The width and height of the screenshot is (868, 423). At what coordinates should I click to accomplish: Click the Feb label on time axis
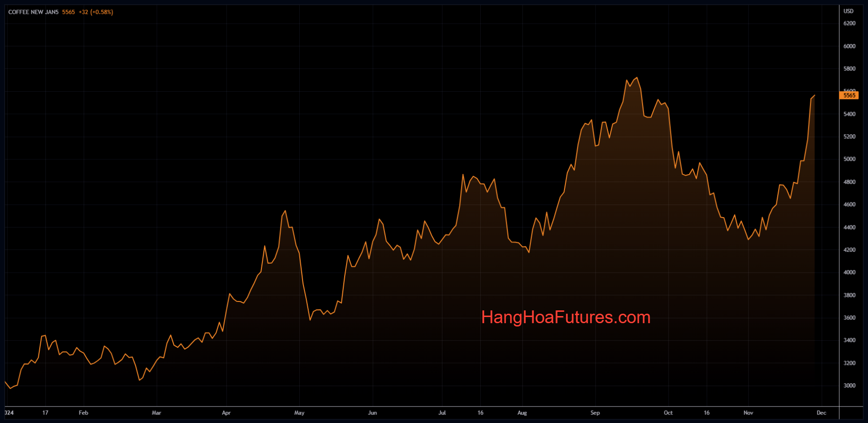(83, 413)
